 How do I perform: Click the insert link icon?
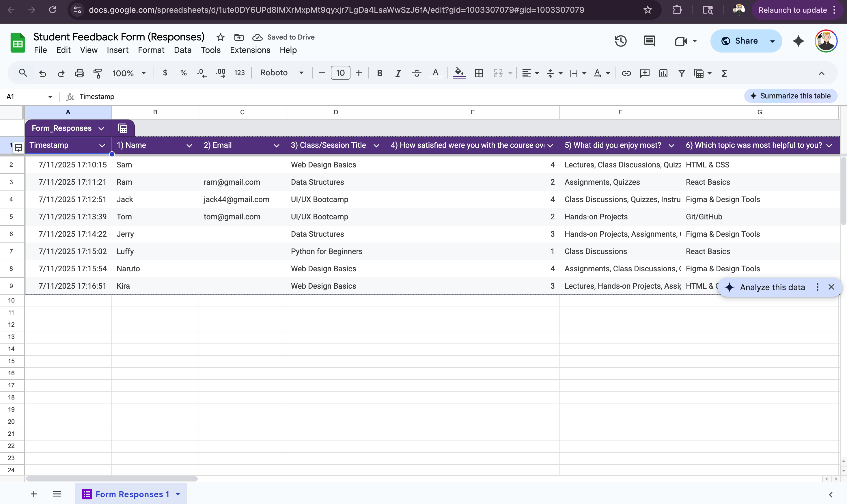[x=626, y=73]
